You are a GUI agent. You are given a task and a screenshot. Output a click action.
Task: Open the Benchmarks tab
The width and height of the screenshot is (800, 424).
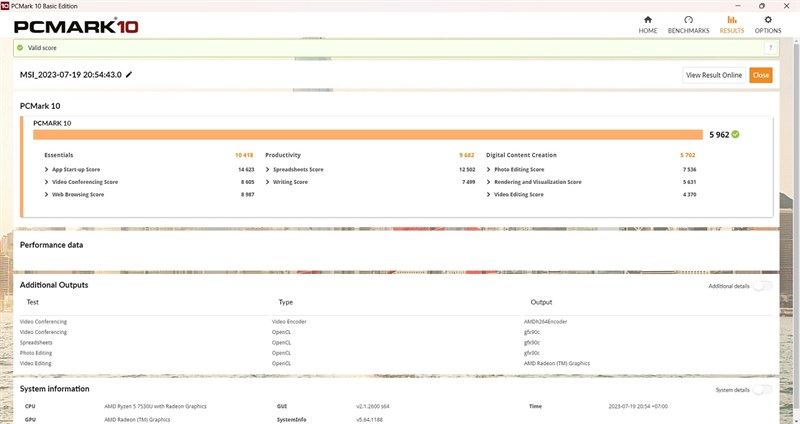pyautogui.click(x=688, y=24)
